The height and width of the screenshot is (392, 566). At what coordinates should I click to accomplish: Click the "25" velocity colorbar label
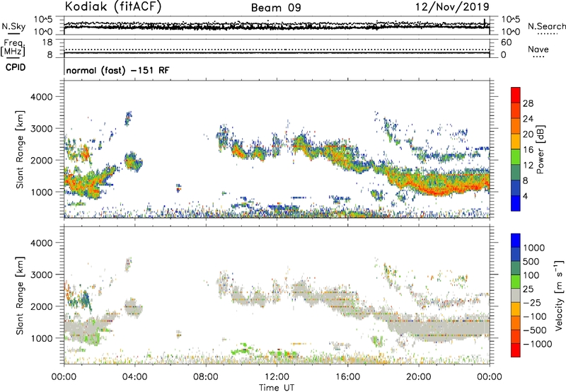[528, 289]
